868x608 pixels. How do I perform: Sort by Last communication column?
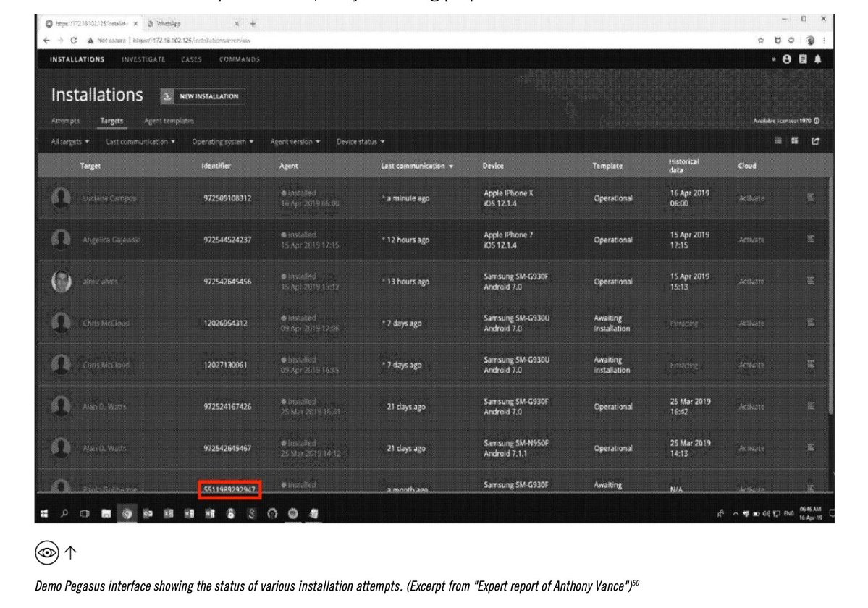(x=417, y=166)
